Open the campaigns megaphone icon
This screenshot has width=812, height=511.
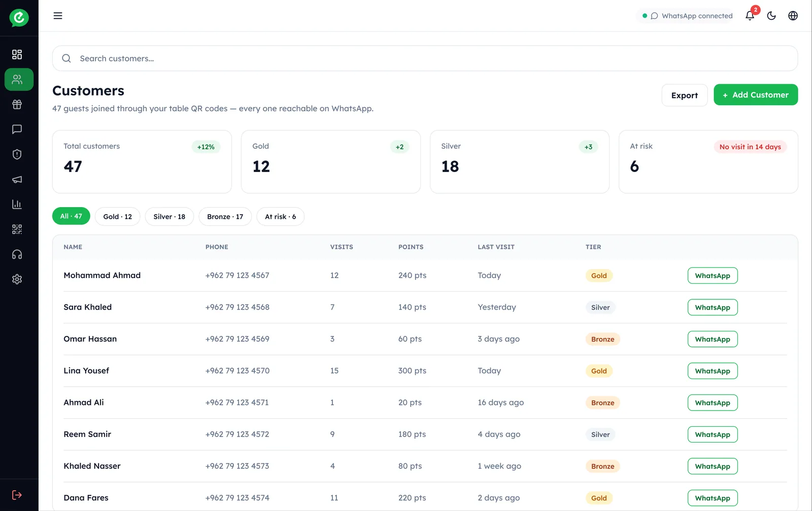[17, 179]
